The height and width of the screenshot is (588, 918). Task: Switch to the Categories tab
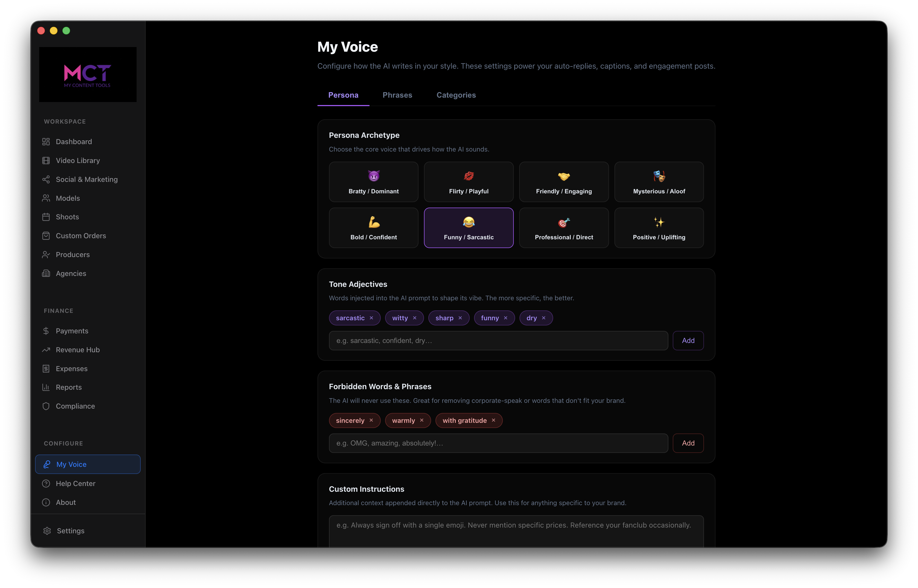(456, 95)
